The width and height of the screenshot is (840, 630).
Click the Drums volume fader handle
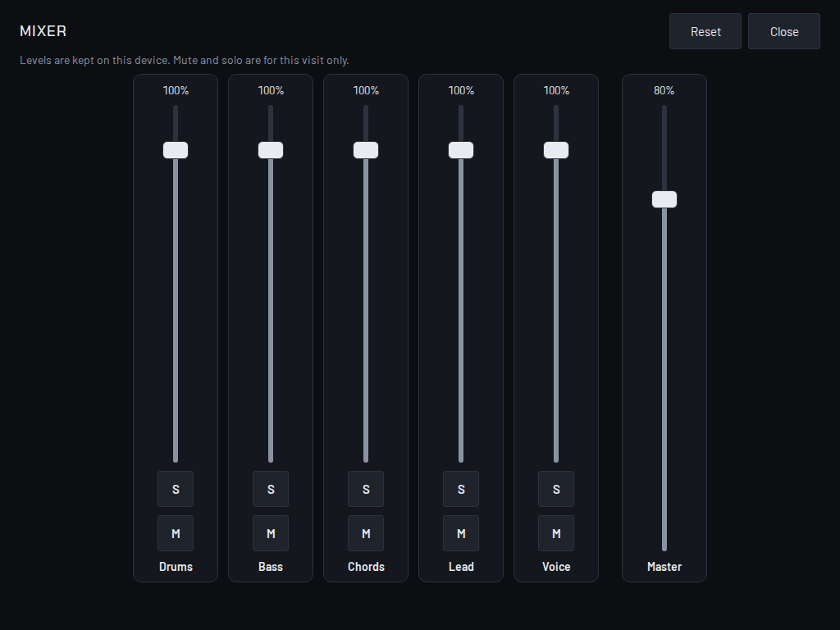tap(176, 150)
